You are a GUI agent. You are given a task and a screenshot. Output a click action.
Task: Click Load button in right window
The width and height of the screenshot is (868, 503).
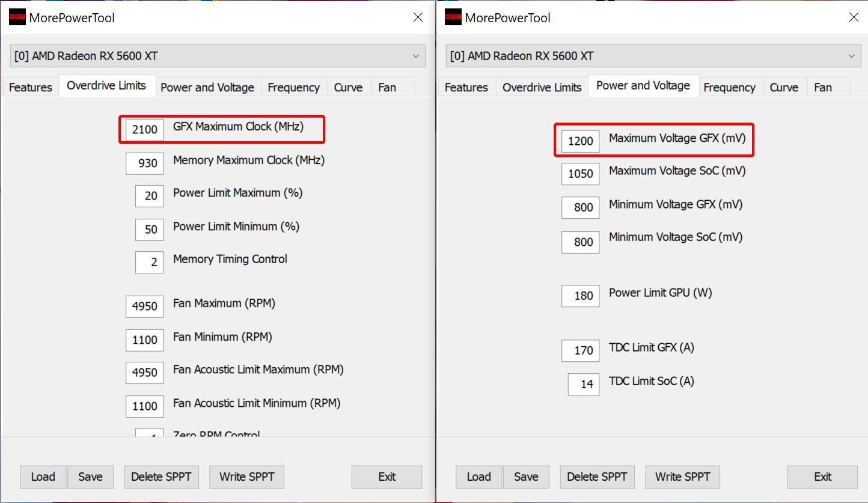pos(479,477)
